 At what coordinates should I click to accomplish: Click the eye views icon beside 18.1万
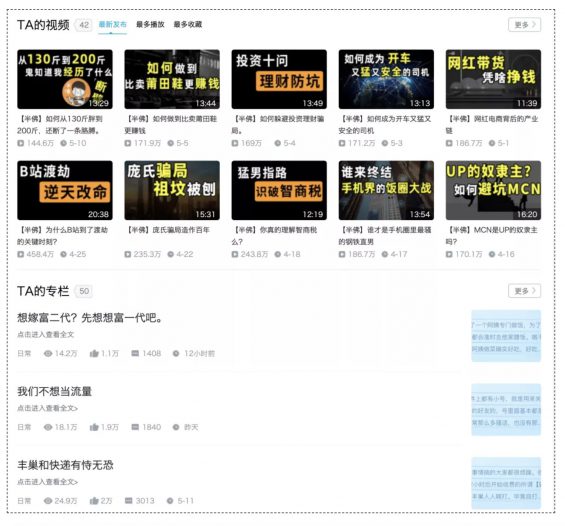[48, 427]
